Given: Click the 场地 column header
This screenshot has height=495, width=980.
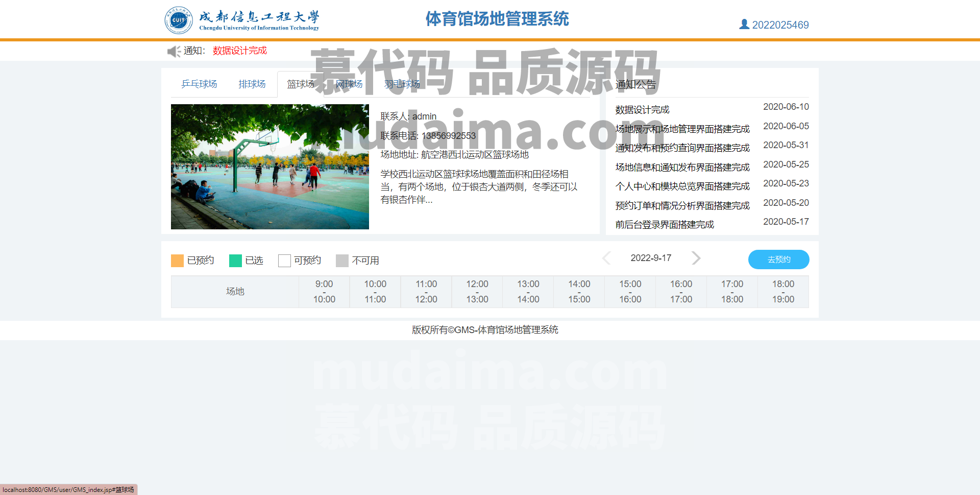Looking at the screenshot, I should tap(235, 292).
